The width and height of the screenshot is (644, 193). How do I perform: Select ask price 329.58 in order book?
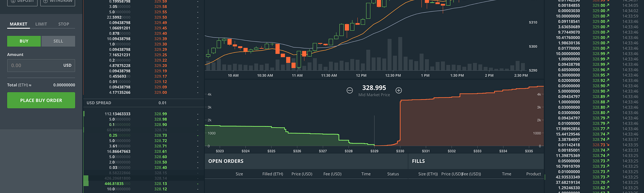[160, 7]
